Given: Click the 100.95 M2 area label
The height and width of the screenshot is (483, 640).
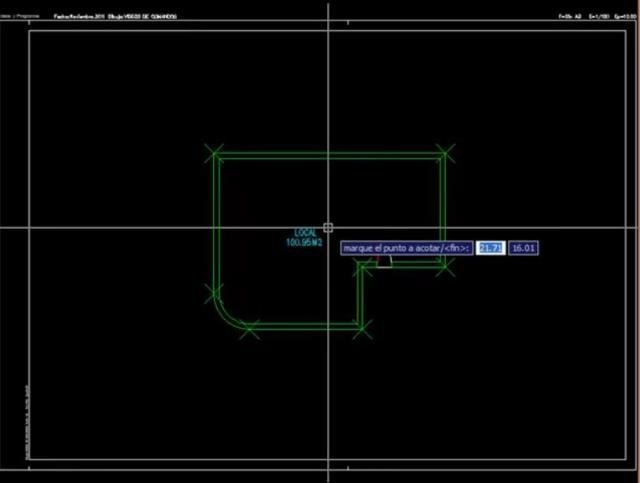Looking at the screenshot, I should pos(304,243).
